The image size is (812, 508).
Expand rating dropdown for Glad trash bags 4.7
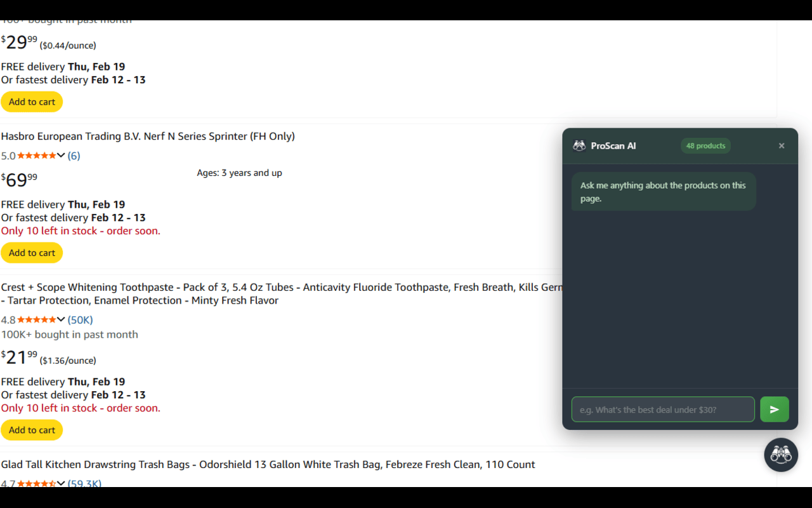[61, 483]
